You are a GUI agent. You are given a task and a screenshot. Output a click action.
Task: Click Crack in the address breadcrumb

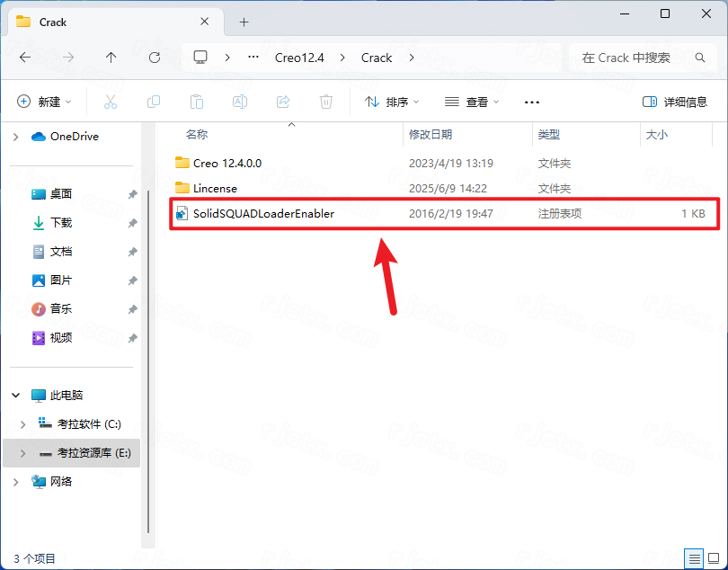[x=377, y=58]
